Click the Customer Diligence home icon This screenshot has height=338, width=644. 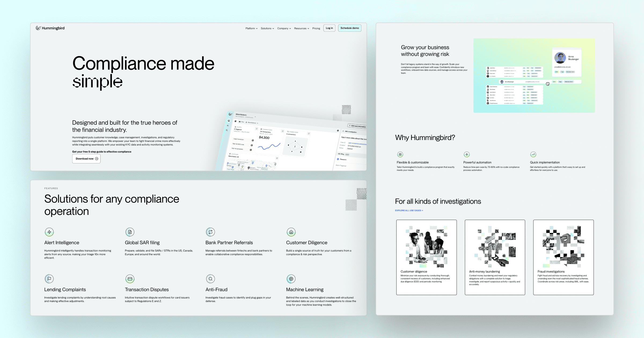pyautogui.click(x=291, y=232)
